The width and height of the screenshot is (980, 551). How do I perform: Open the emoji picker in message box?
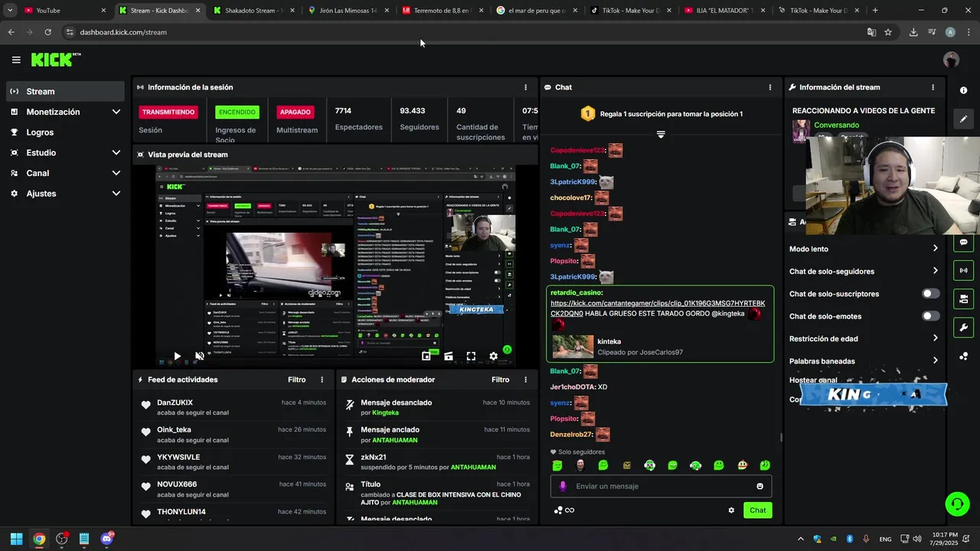point(759,486)
